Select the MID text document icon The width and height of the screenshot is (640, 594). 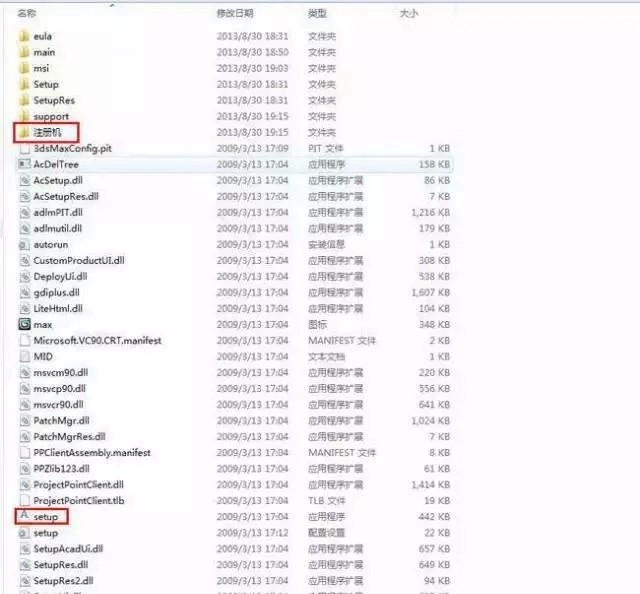point(24,357)
